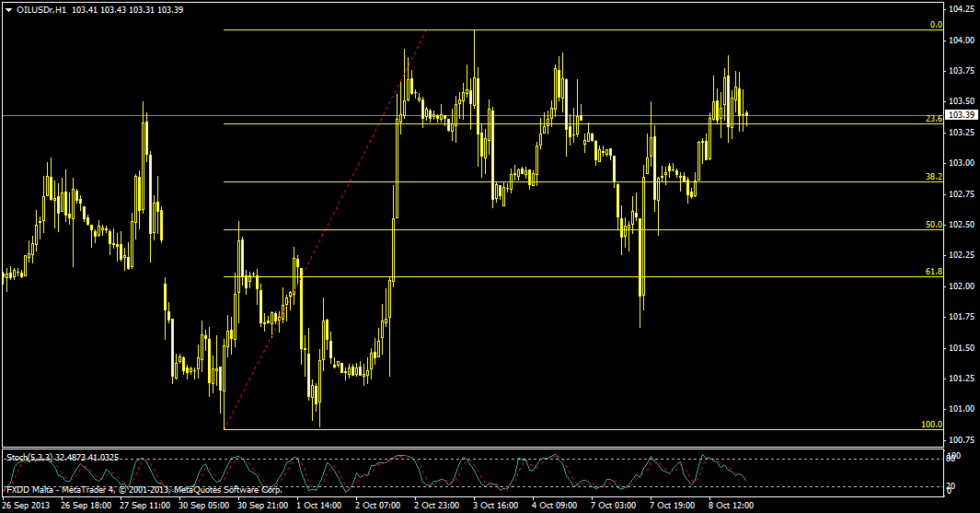Click the 23.6 Fibonacci level label
The width and height of the screenshot is (980, 513).
click(934, 119)
